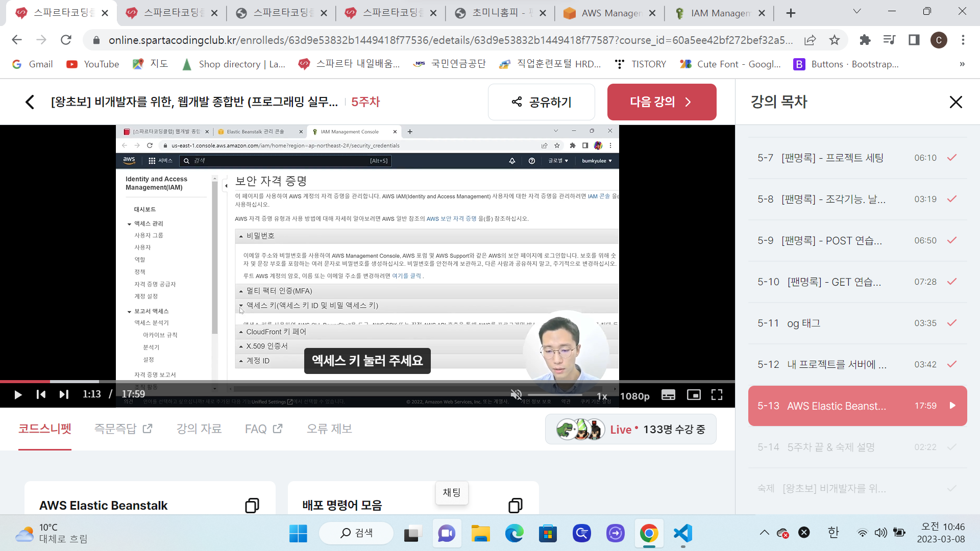980x551 pixels.
Task: Open the Microsoft Store taskbar icon
Action: coord(548,534)
